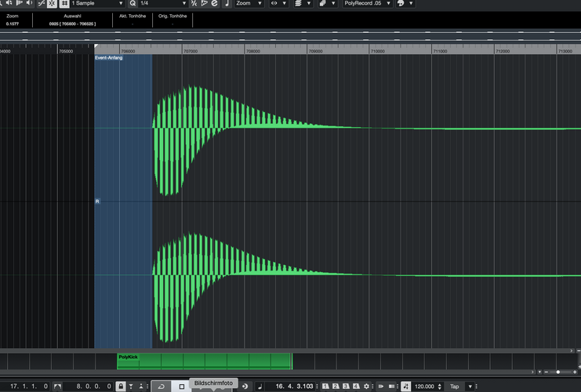Select the PolyKick event in lower lane
This screenshot has height=392, width=581.
[205, 361]
